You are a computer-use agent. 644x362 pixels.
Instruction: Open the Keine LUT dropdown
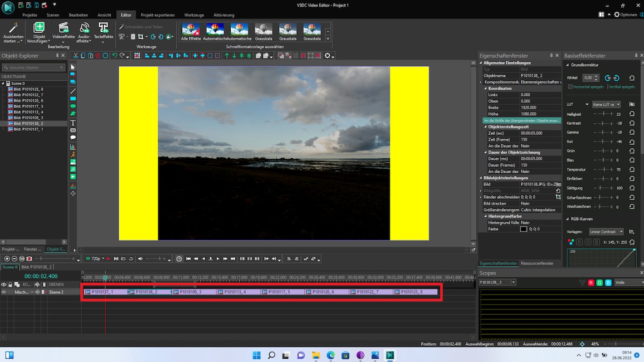(607, 104)
